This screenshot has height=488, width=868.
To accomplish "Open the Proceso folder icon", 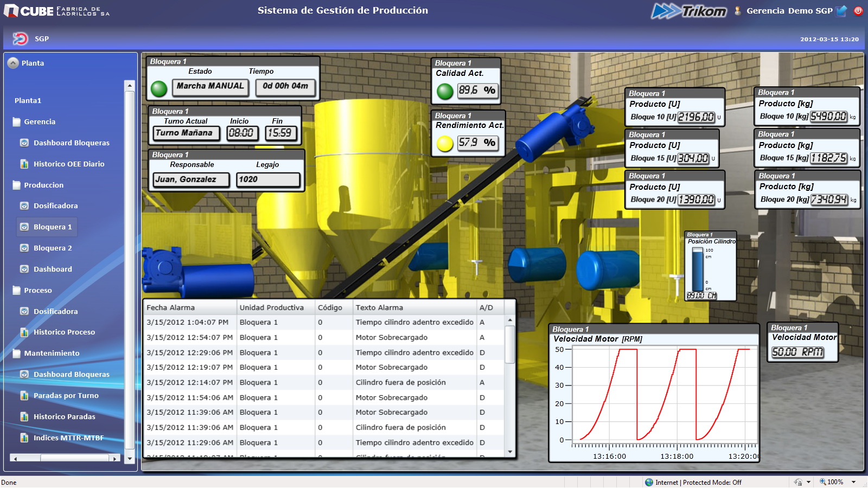I will point(17,290).
